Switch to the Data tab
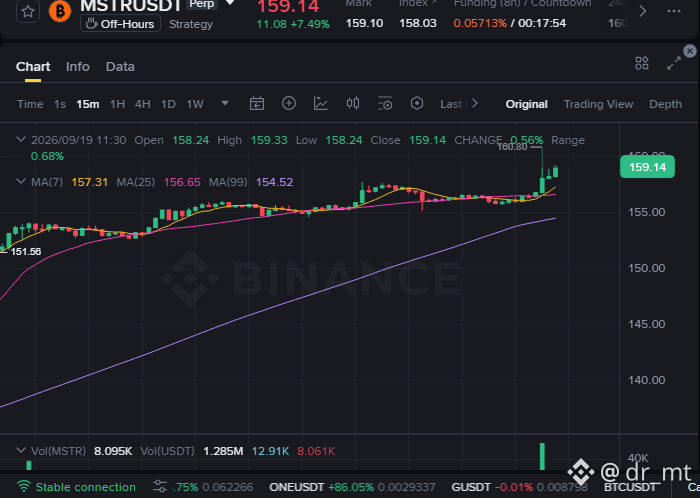Viewport: 700px width, 498px height. (120, 66)
